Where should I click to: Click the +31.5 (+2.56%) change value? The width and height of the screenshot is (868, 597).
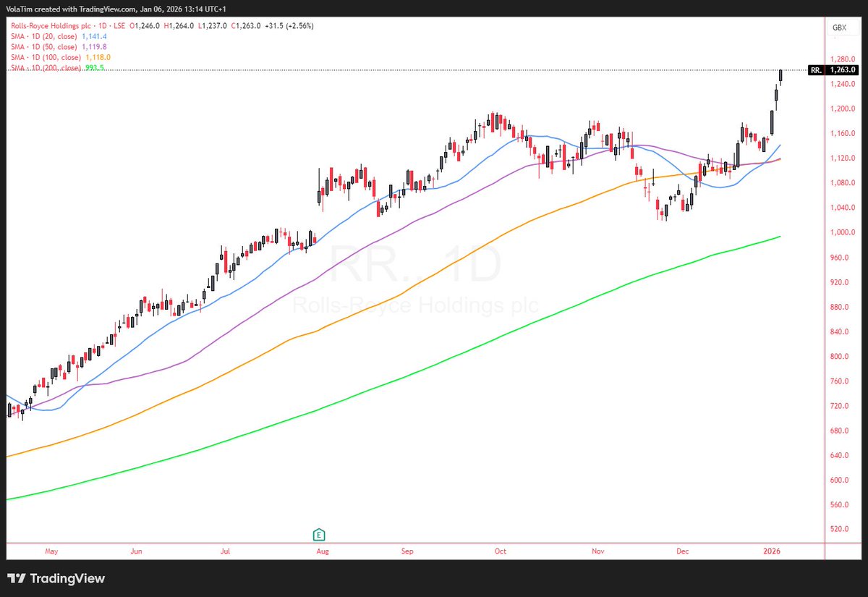[288, 26]
